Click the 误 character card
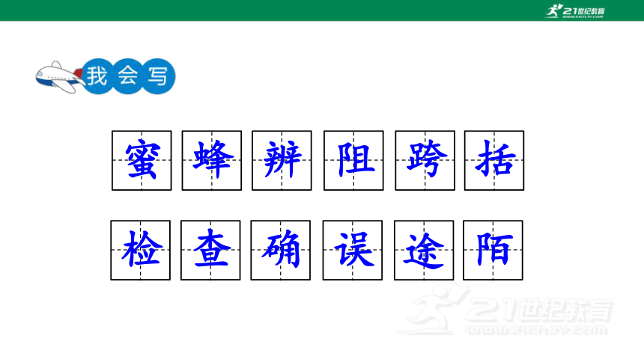This screenshot has height=362, width=644. tap(353, 251)
